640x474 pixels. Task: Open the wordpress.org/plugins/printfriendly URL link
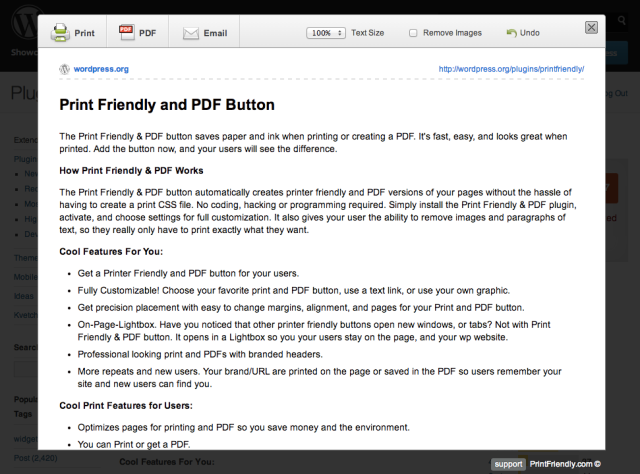tap(511, 70)
